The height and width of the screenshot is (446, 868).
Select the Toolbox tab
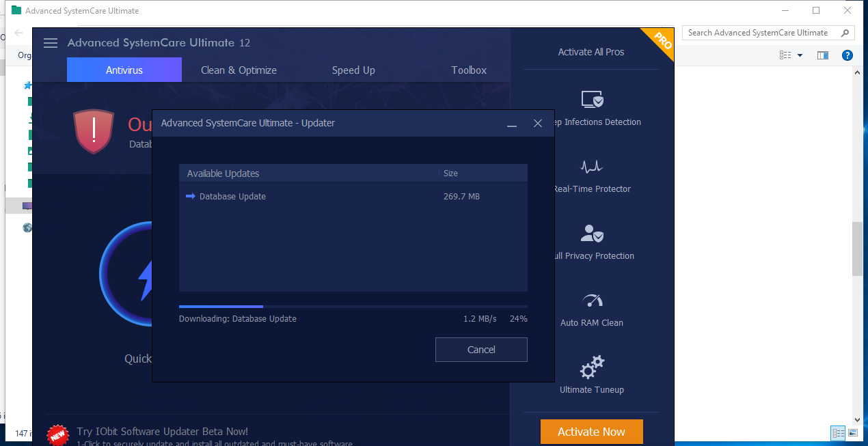click(x=469, y=70)
